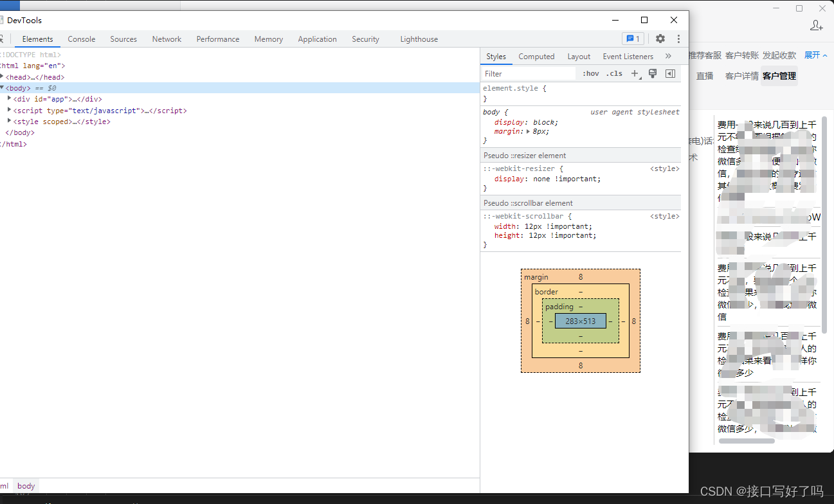Screen dimensions: 834x504
Task: Focus the styles Filter input field
Action: [x=529, y=73]
